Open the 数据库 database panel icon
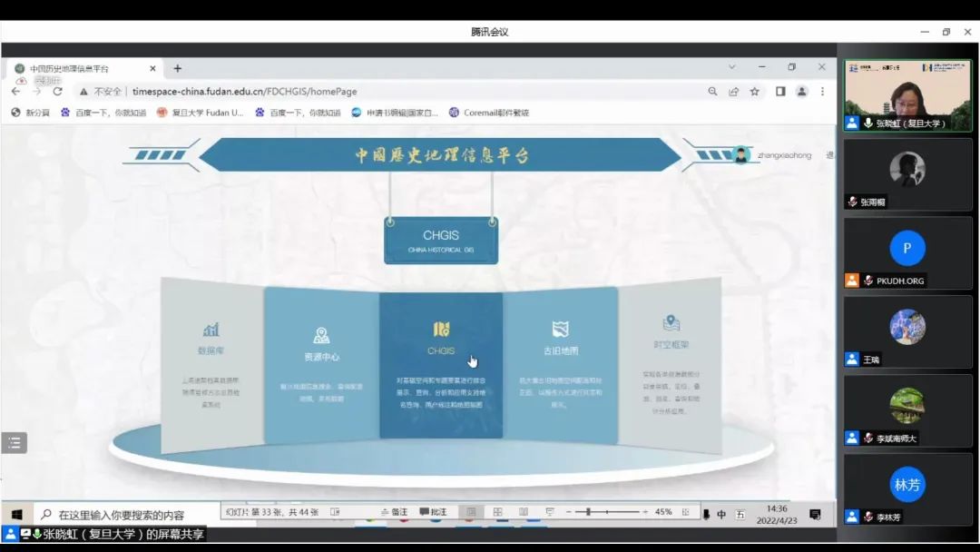 [x=211, y=330]
